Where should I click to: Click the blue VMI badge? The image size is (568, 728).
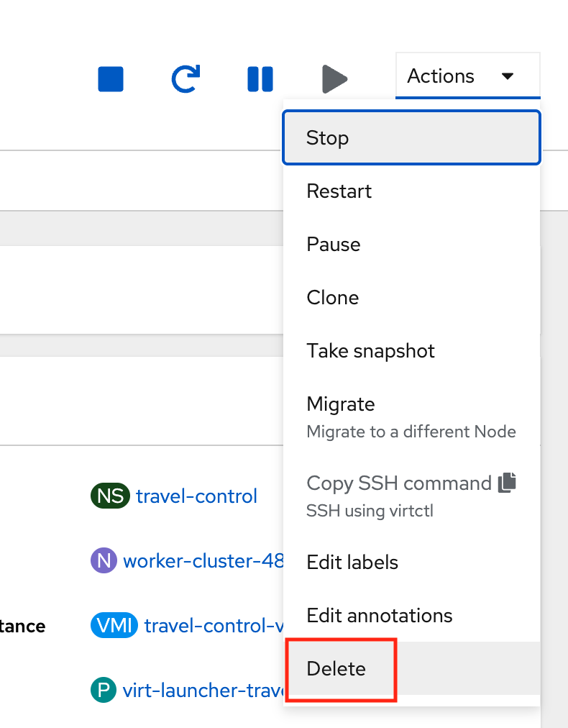tap(114, 625)
